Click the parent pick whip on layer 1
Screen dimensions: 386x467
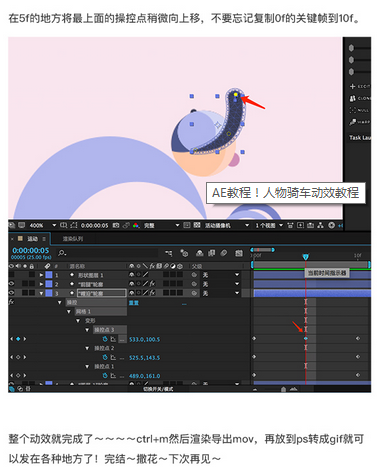click(194, 275)
